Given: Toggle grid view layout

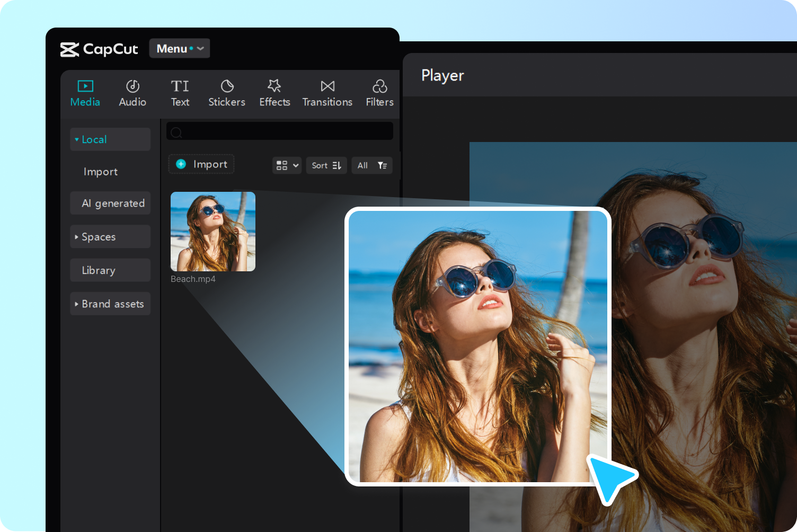Looking at the screenshot, I should [x=286, y=165].
